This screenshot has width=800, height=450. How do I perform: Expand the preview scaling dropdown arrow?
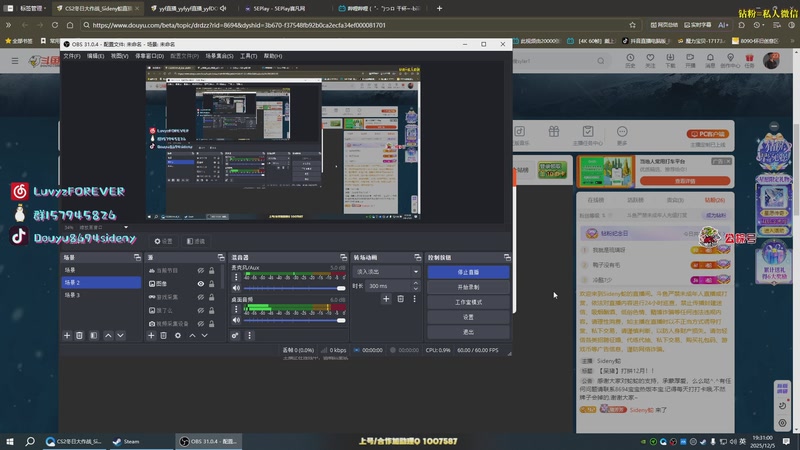click(126, 228)
